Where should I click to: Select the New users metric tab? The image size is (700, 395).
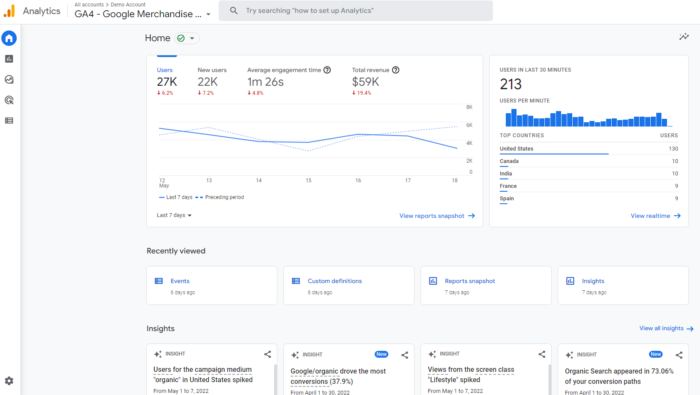pyautogui.click(x=212, y=81)
